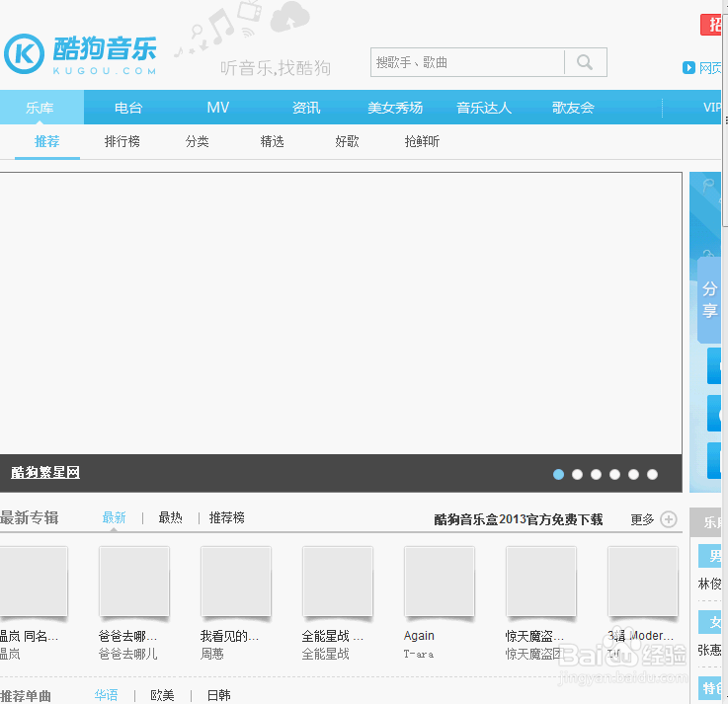Click artist name 爸爸去哪儿
This screenshot has width=728, height=704.
128,654
